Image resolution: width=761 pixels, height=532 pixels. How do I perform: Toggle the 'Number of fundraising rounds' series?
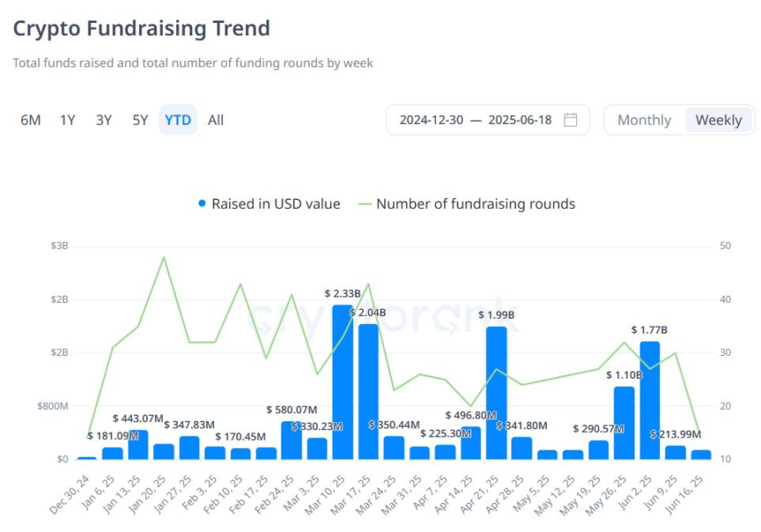click(480, 204)
